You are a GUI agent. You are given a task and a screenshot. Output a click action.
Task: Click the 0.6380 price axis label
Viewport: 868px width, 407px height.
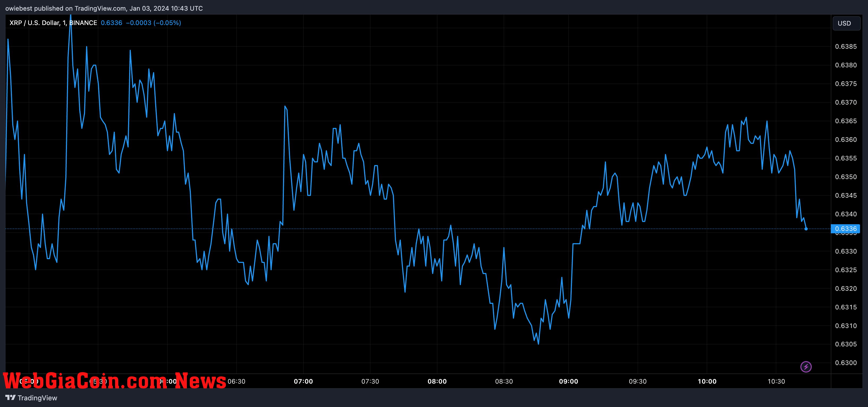(x=846, y=65)
